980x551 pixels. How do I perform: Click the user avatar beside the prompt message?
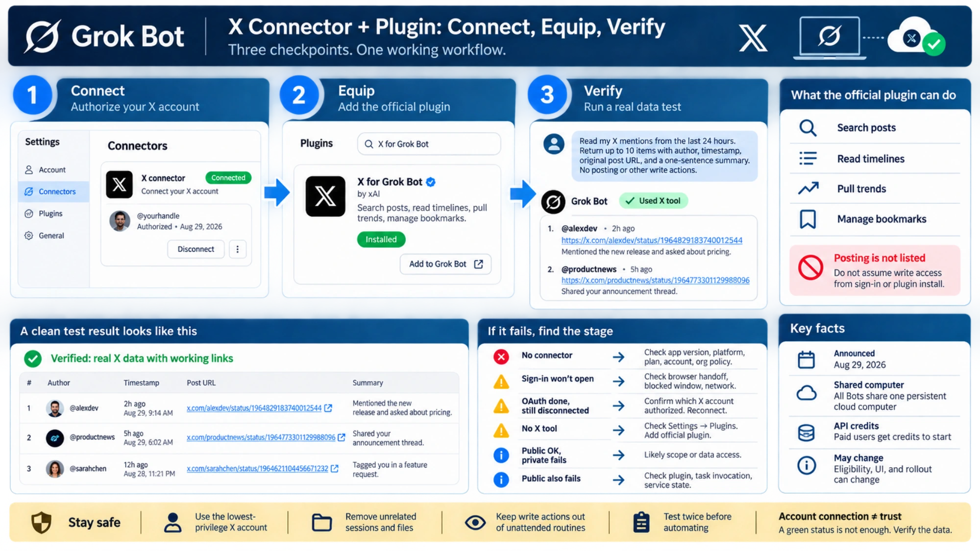coord(554,144)
